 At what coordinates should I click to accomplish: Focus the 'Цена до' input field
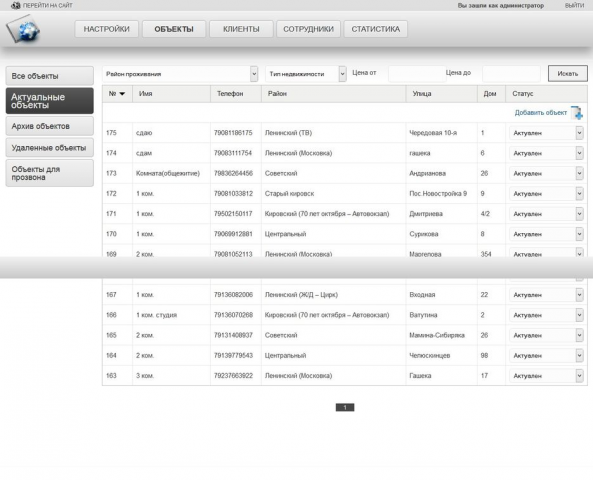pyautogui.click(x=511, y=74)
